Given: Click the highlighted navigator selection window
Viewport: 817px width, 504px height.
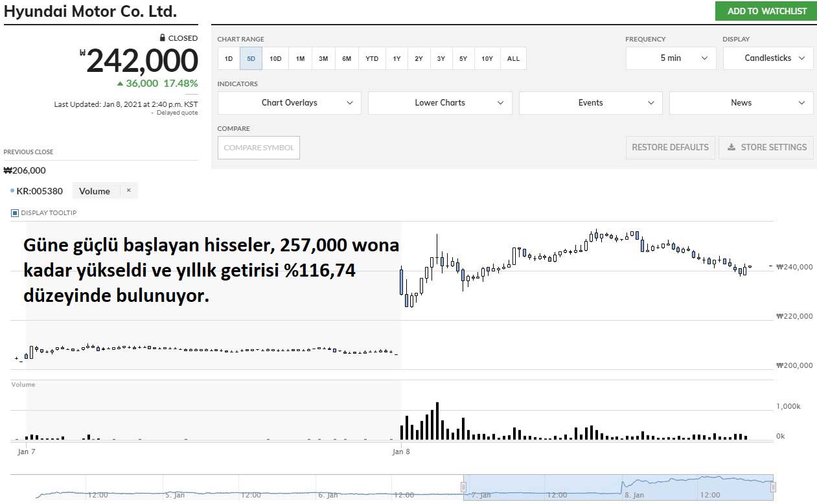Looking at the screenshot, I should tap(618, 487).
